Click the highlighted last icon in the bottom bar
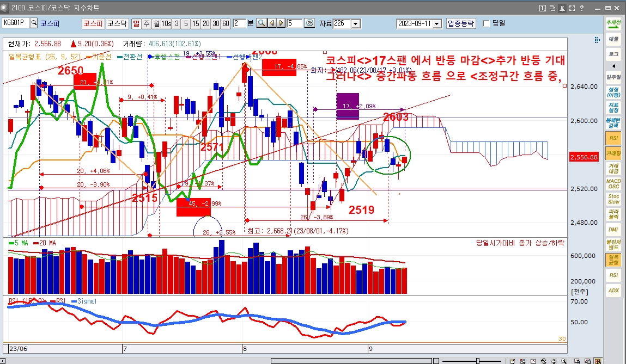The width and height of the screenshot is (626, 364). (598, 361)
